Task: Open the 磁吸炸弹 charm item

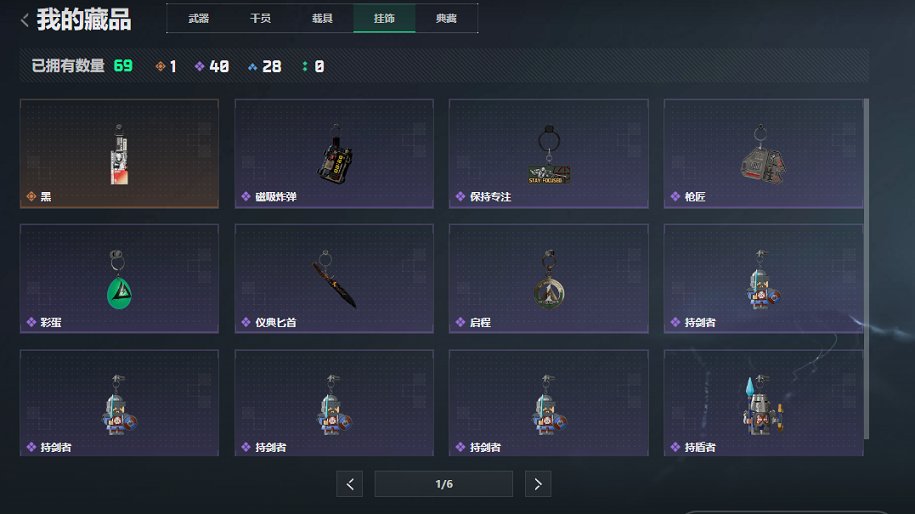Action: click(x=334, y=153)
